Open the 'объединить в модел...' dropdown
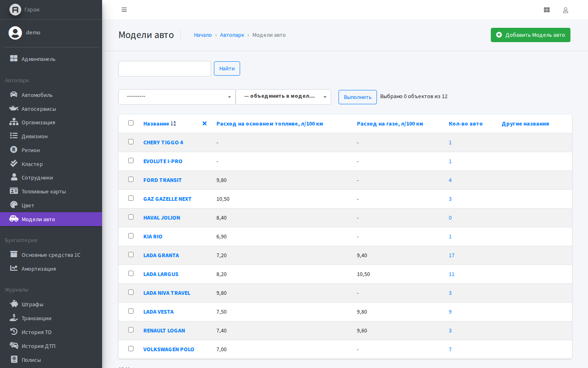This screenshot has width=588, height=368. 283,97
